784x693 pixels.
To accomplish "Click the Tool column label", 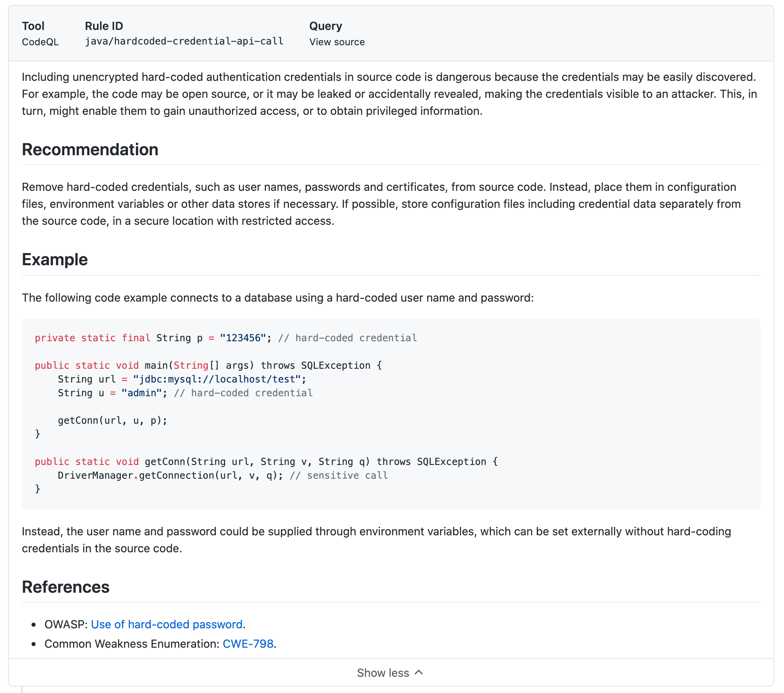I will pos(33,26).
